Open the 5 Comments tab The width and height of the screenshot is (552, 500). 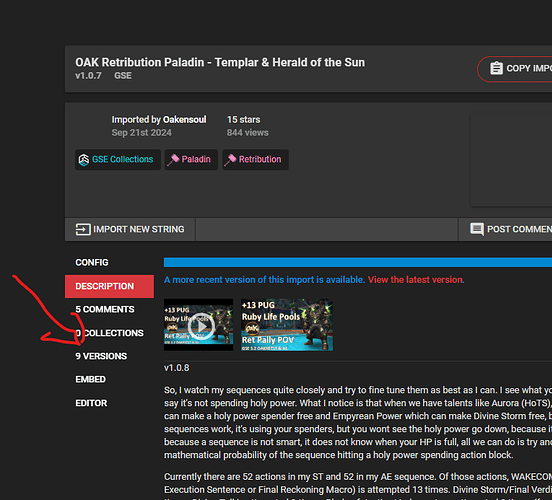105,310
